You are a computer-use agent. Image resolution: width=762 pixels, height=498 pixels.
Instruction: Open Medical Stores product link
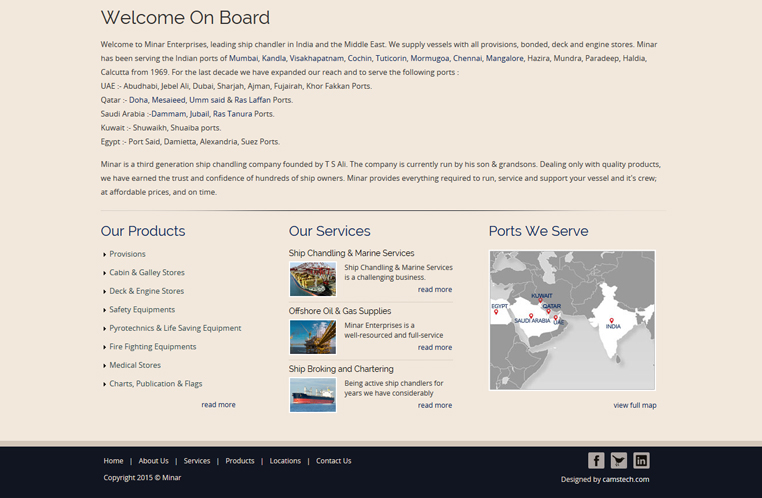pos(135,365)
